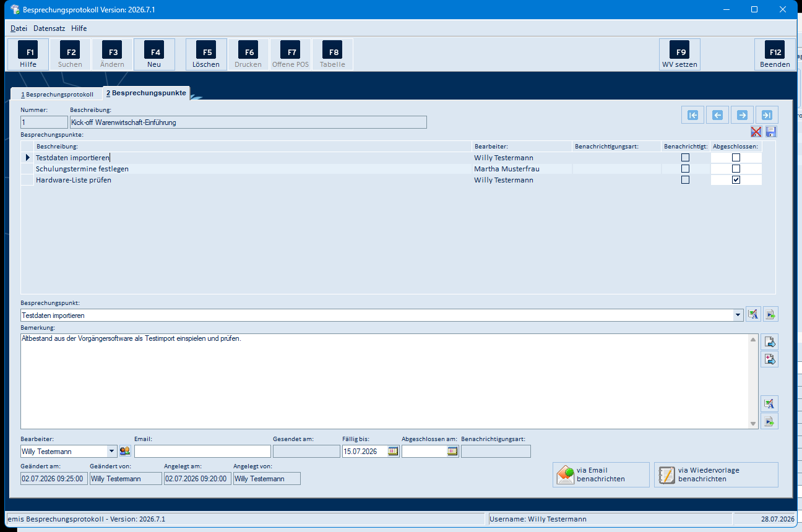Jump to the last record arrow button
This screenshot has height=532, width=802.
[x=767, y=114]
